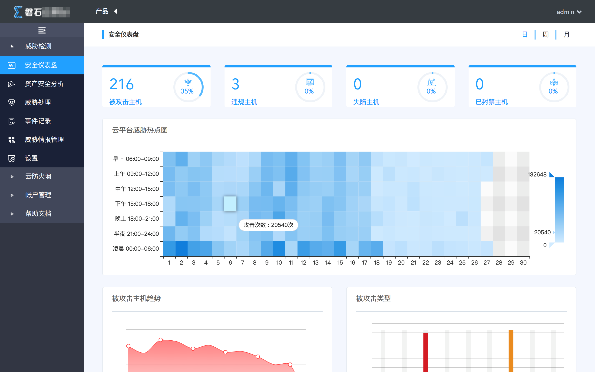Click the blue gradient color scale bar
The width and height of the screenshot is (595, 372).
coord(559,210)
